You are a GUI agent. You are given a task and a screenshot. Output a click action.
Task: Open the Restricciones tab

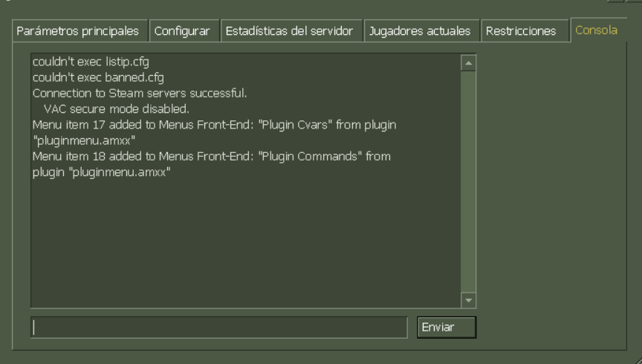point(521,31)
